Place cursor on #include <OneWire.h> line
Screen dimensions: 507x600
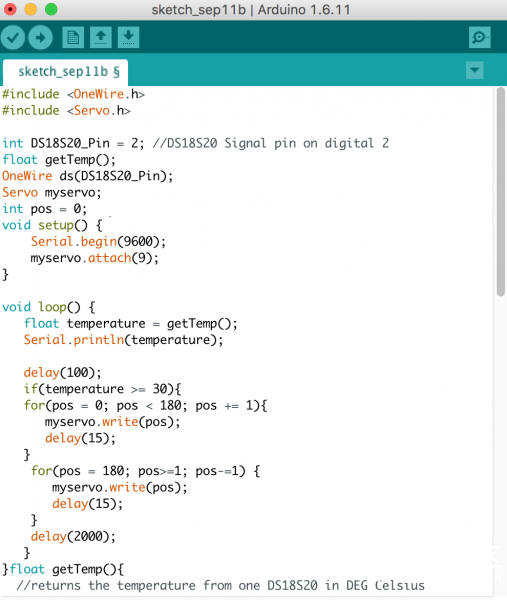[73, 94]
